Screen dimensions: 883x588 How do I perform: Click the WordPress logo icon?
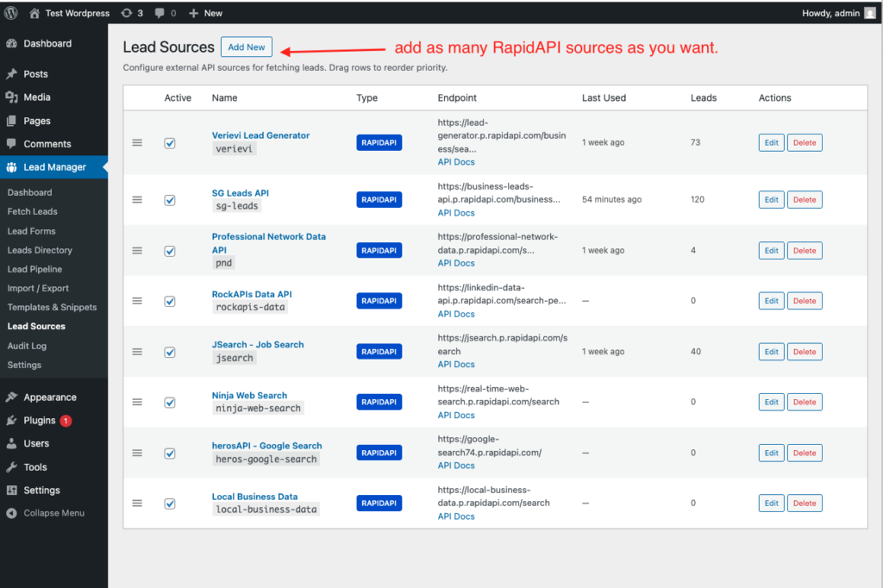(12, 13)
